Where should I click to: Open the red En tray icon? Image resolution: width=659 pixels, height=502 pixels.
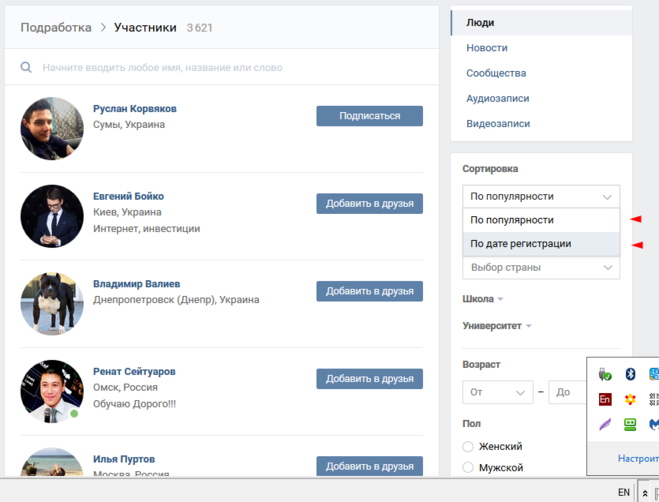[x=605, y=399]
